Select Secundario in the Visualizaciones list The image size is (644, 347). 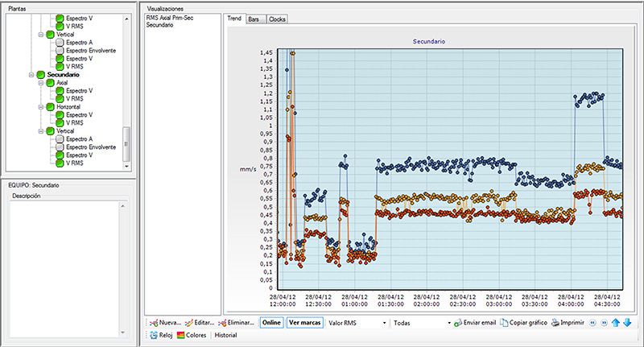point(159,25)
